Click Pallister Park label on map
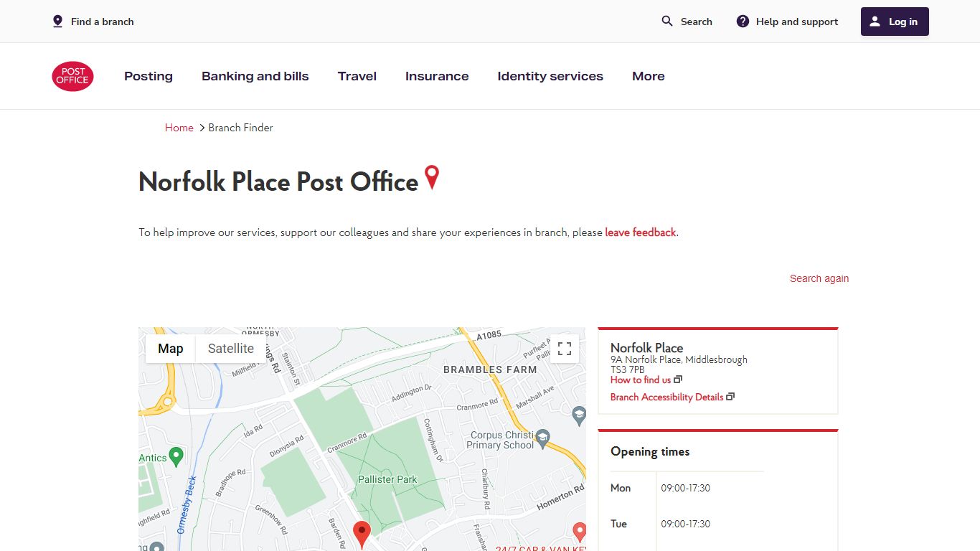This screenshot has width=980, height=551. pyautogui.click(x=387, y=479)
